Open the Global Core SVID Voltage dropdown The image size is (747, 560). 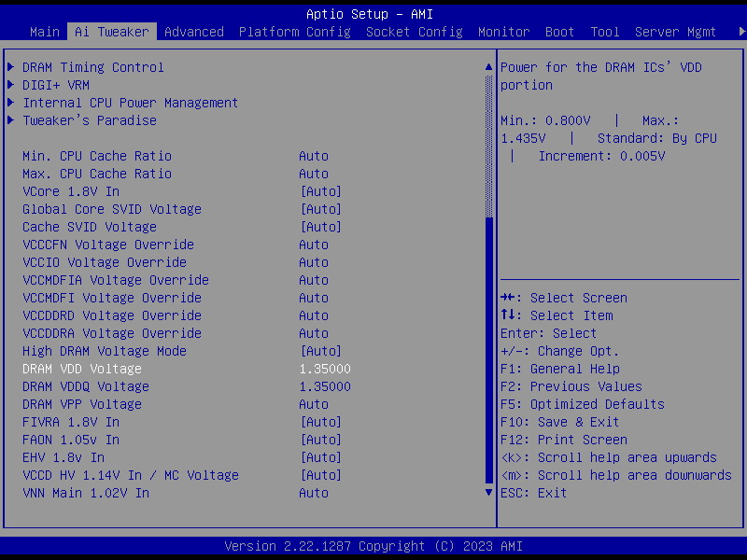pos(321,209)
